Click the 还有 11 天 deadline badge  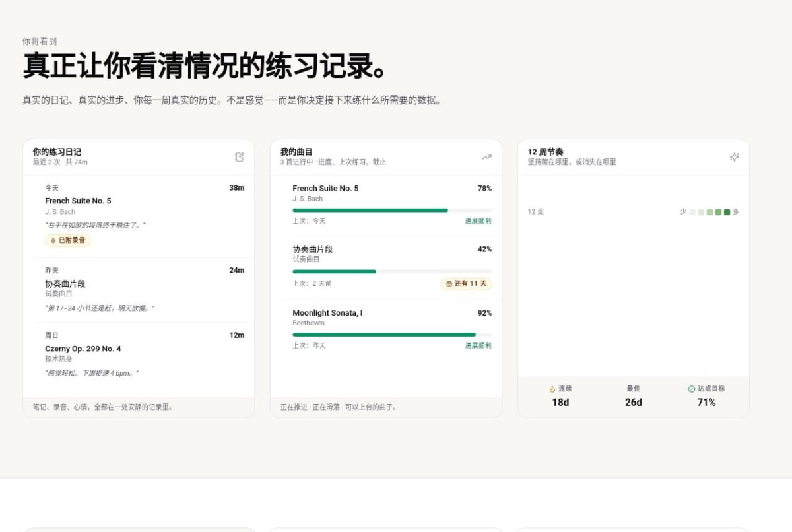(467, 284)
